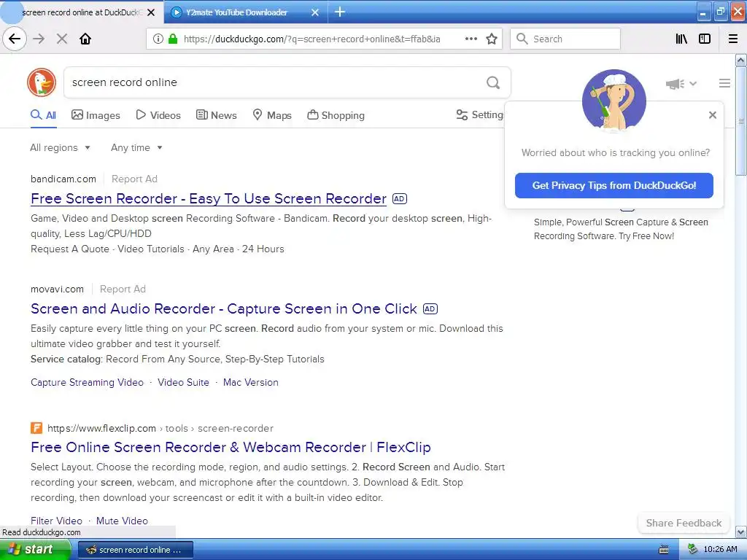
Task: Stop page loading with the X button
Action: (62, 39)
